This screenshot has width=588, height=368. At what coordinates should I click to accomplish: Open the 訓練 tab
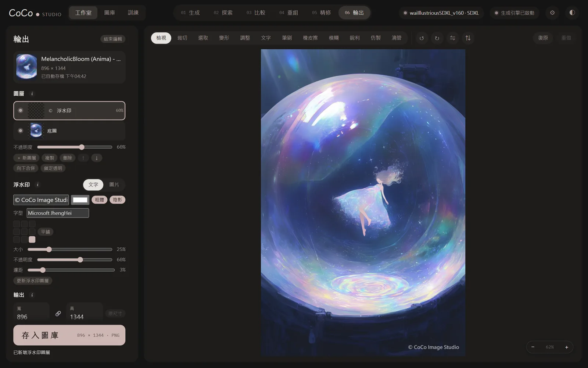click(x=133, y=13)
